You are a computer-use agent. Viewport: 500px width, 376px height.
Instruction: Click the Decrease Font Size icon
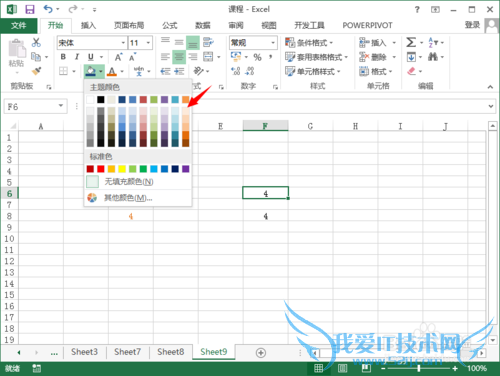tap(132, 57)
